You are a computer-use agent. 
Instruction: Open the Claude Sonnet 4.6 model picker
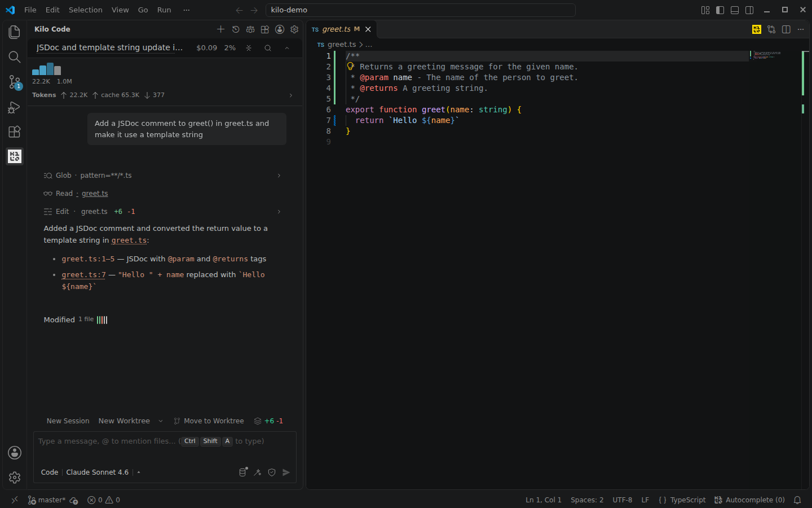[x=98, y=472]
